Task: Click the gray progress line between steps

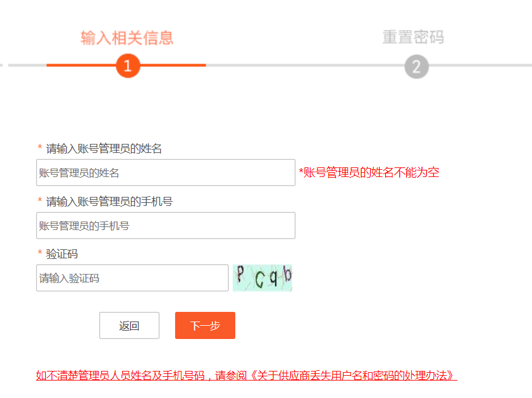Action: 305,65
